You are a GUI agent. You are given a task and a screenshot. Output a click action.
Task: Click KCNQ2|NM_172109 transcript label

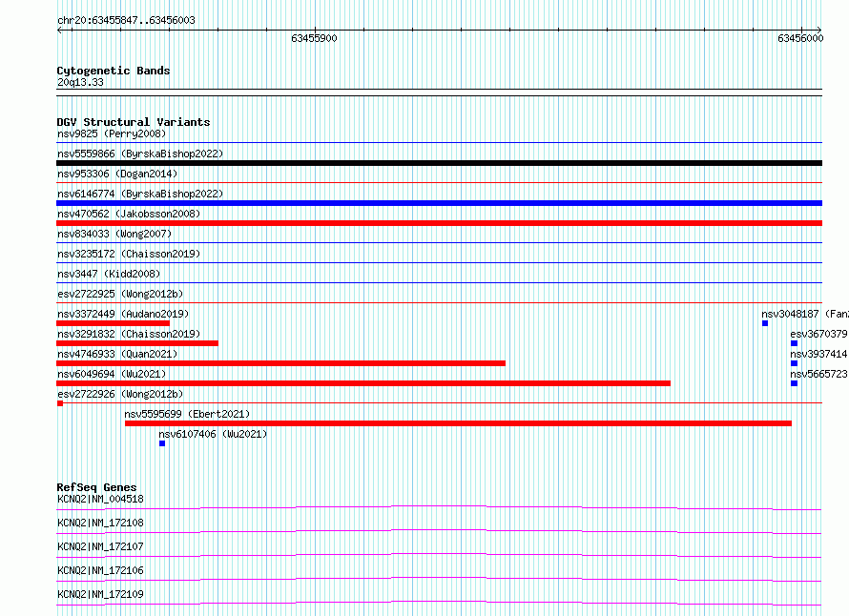click(x=100, y=594)
